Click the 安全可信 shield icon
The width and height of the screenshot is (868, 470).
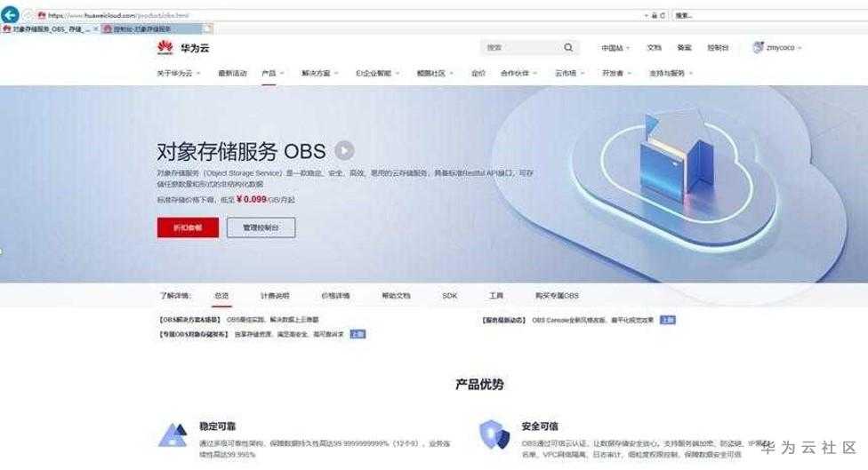tap(494, 434)
